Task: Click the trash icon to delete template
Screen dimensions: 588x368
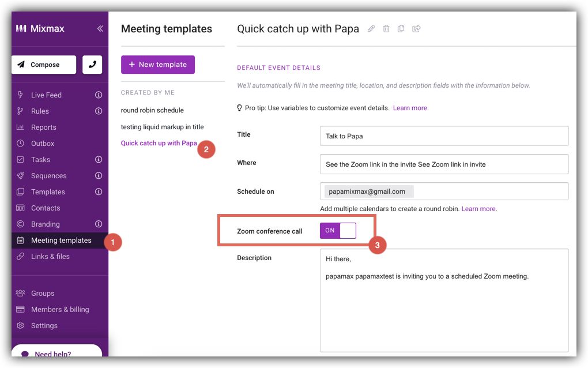Action: 386,28
